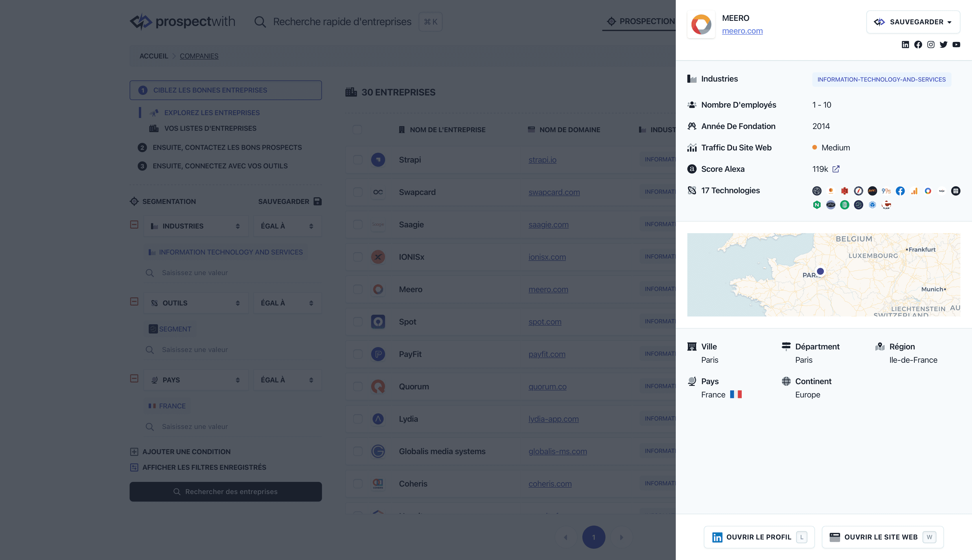The image size is (972, 560).
Task: Check the IONISx row checkbox
Action: (x=357, y=257)
